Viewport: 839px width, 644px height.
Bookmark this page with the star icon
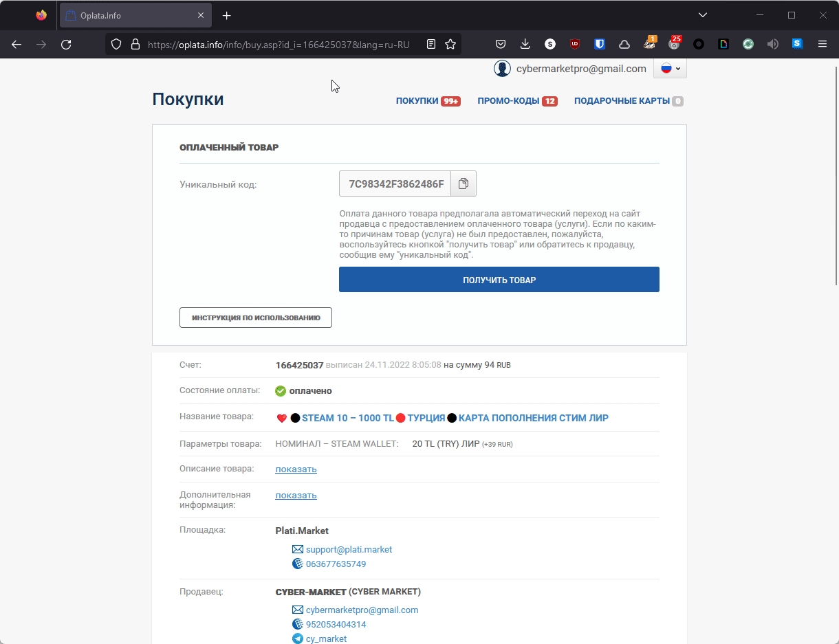point(450,44)
